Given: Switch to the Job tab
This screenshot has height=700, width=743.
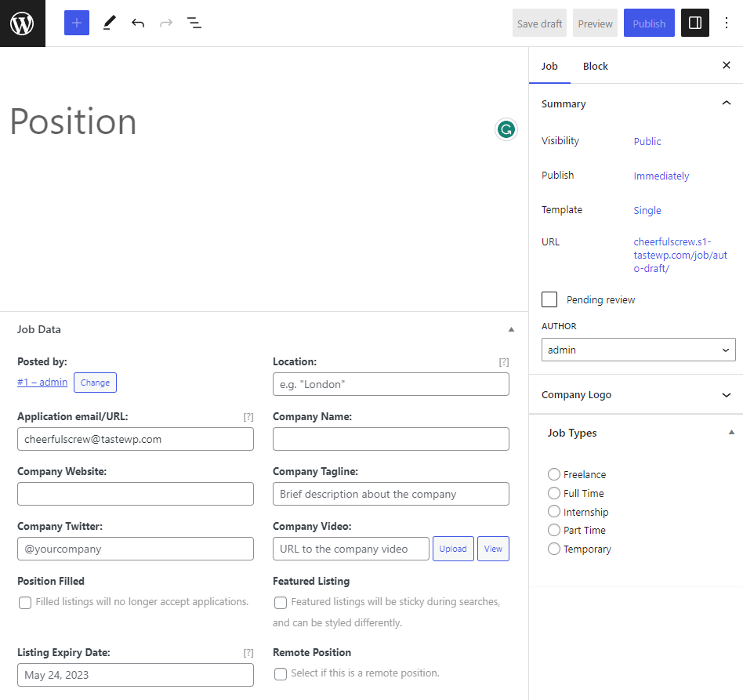Looking at the screenshot, I should tap(549, 66).
